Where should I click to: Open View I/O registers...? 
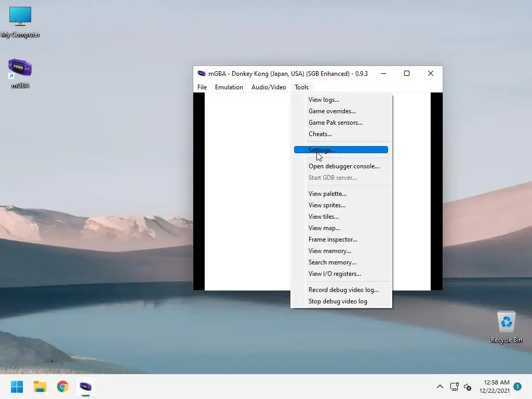(x=341, y=274)
